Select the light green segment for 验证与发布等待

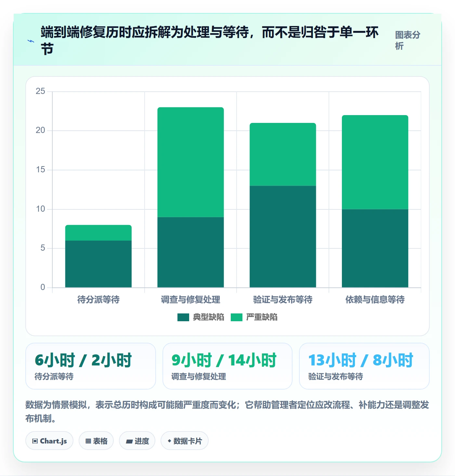(x=283, y=154)
